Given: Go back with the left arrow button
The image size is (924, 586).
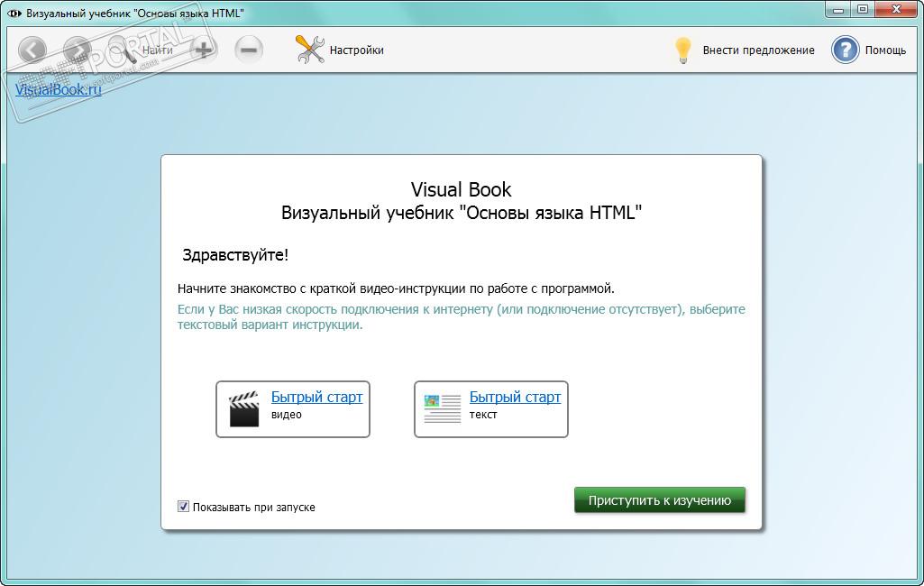Looking at the screenshot, I should [x=32, y=50].
